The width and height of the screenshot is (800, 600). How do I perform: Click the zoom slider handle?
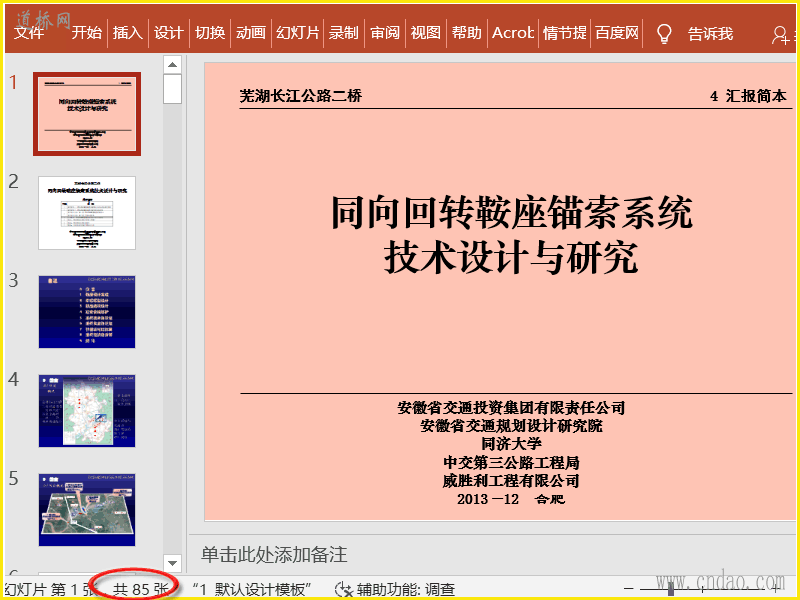click(671, 590)
